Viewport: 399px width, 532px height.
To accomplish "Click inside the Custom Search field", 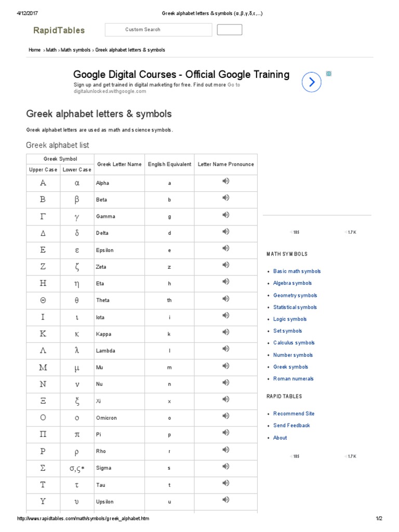I will coord(158,30).
